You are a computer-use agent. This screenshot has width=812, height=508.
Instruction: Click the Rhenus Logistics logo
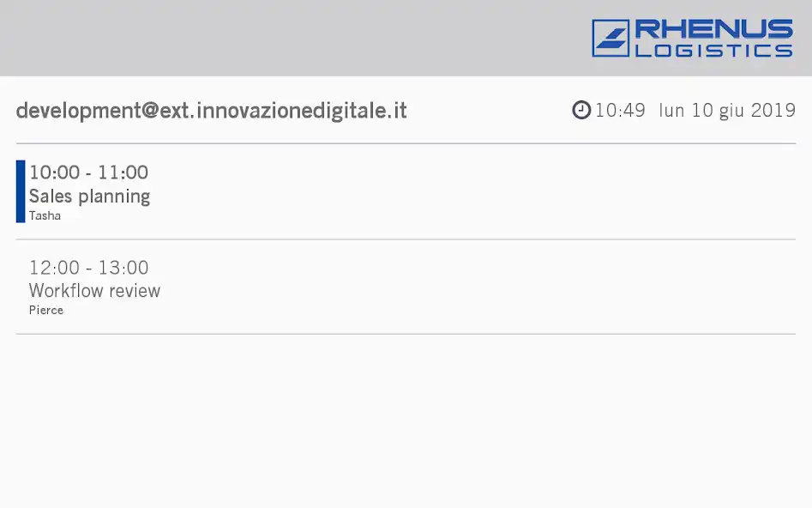[x=692, y=38]
